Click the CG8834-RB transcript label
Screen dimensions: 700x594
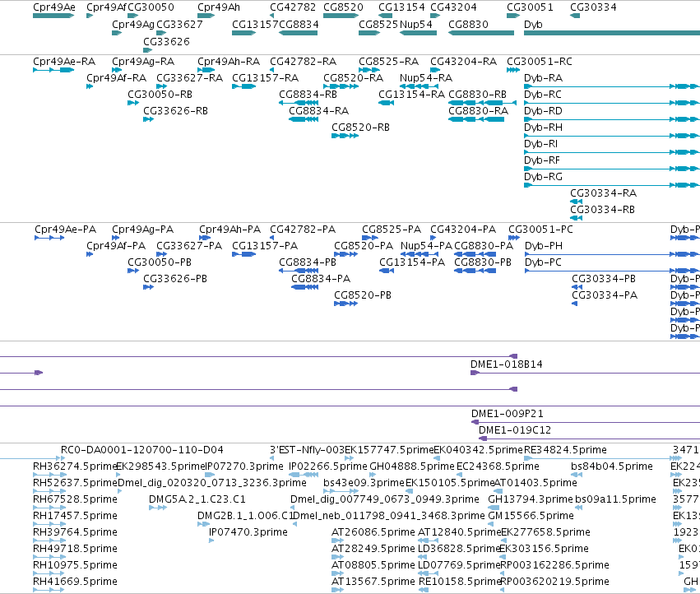pos(308,95)
